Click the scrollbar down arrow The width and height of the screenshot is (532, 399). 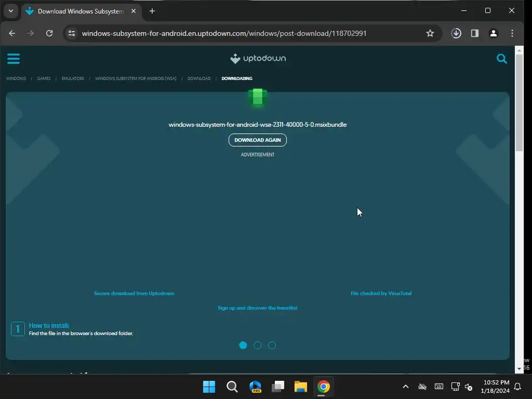519,369
